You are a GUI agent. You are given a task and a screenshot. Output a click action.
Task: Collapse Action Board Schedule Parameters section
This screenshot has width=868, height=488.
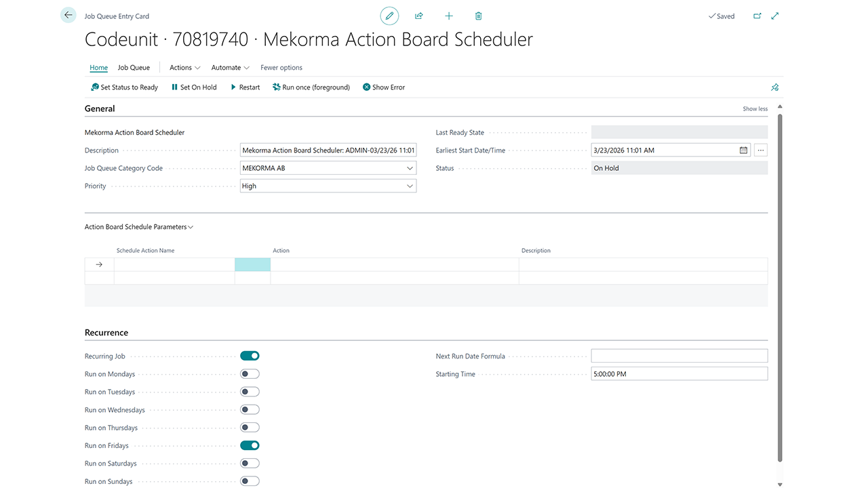(139, 227)
